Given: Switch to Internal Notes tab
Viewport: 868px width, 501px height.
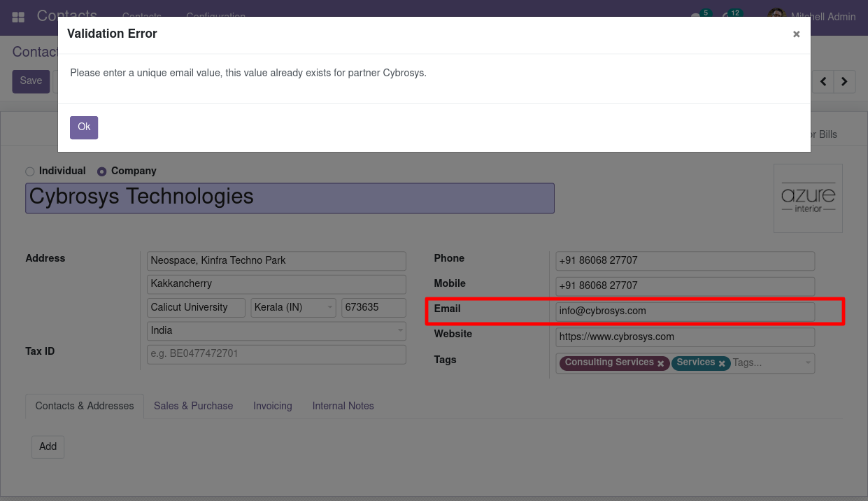Looking at the screenshot, I should (343, 407).
